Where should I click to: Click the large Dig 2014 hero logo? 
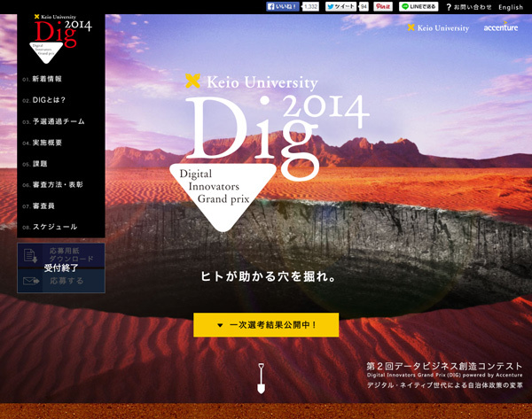[270, 152]
